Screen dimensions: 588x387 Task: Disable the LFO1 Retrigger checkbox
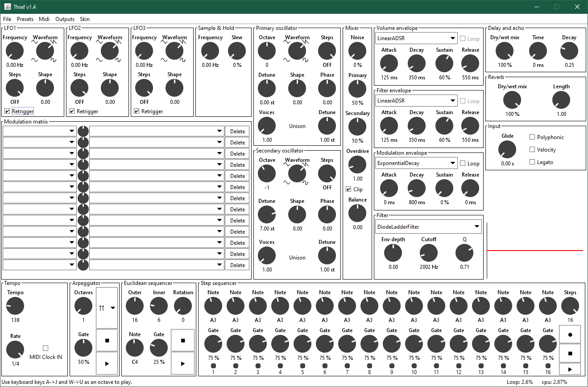tap(7, 111)
